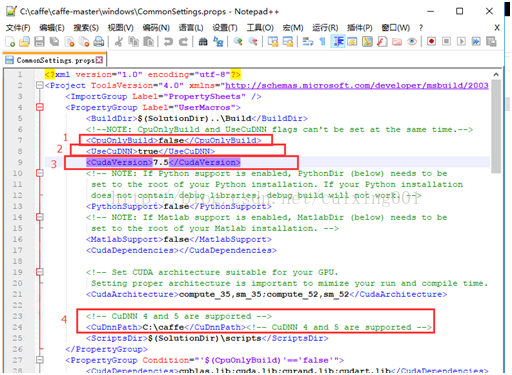Click the Close All documents toolbar icon
Image resolution: width=512 pixels, height=375 pixels.
coord(84,42)
